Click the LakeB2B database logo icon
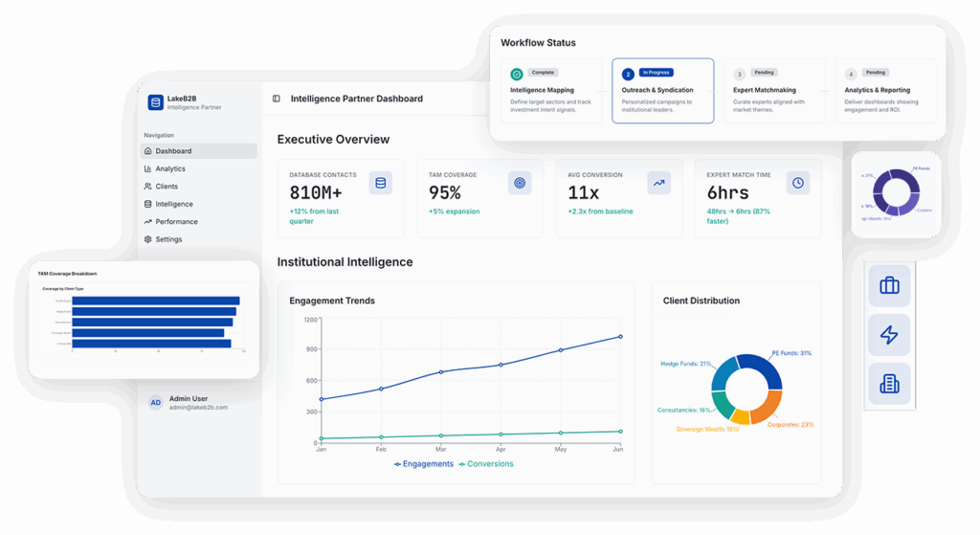This screenshot has width=980, height=535. [155, 102]
